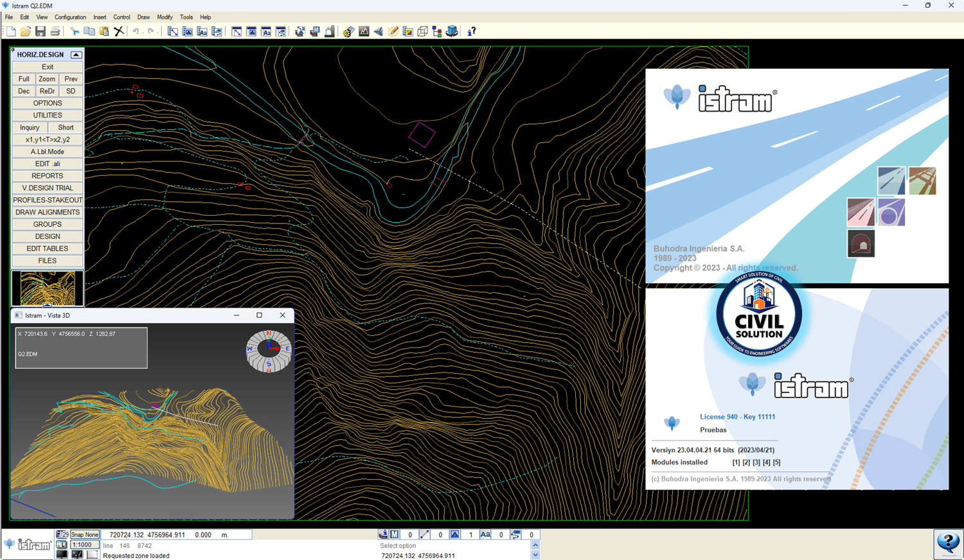Click the ReDr redraw button

pos(47,91)
